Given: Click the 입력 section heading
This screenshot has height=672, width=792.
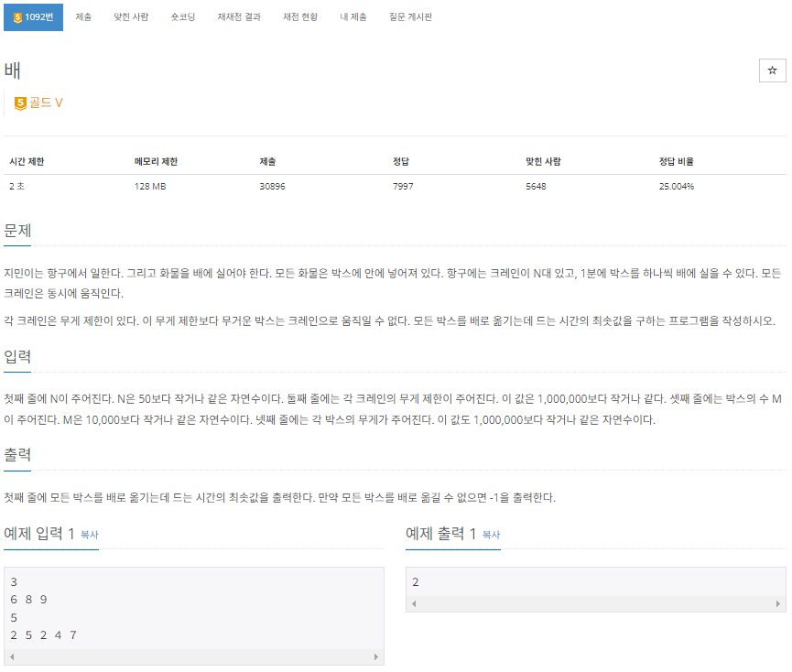Looking at the screenshot, I should coord(17,356).
